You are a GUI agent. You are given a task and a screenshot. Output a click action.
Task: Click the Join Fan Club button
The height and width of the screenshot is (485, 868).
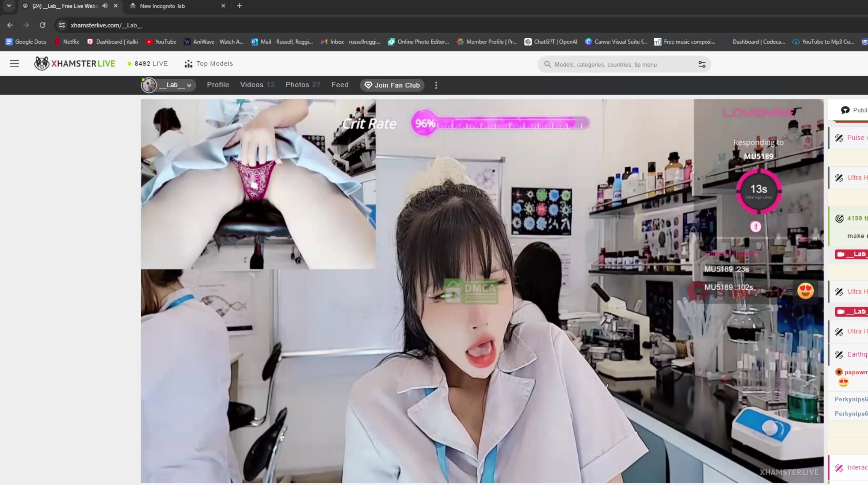(x=392, y=85)
